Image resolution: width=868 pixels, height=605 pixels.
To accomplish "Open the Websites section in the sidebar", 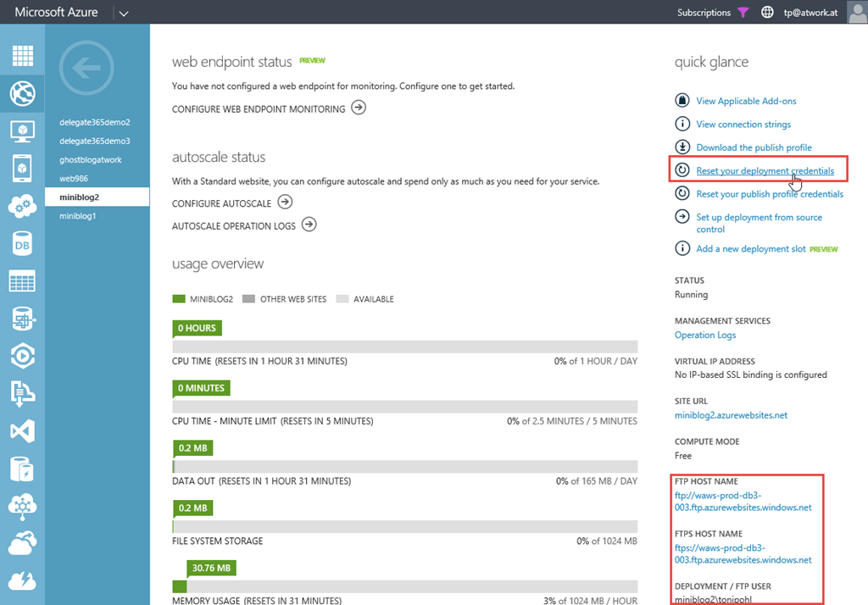I will (x=22, y=93).
